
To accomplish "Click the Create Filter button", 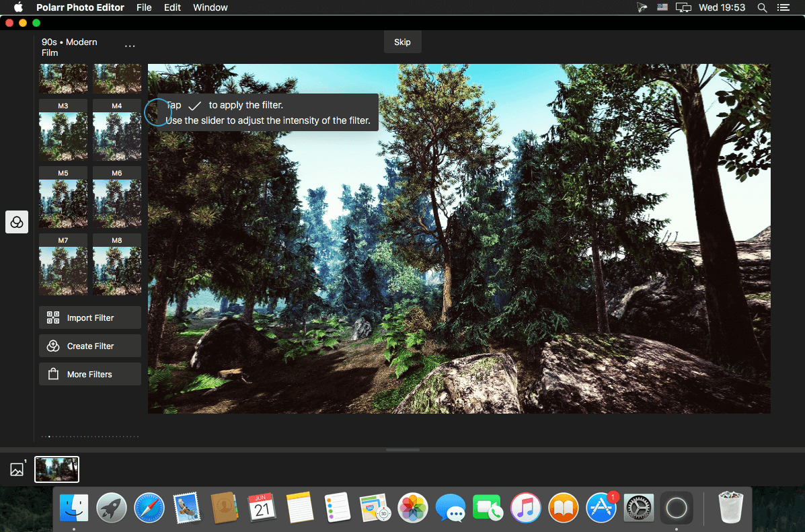I will coord(90,346).
